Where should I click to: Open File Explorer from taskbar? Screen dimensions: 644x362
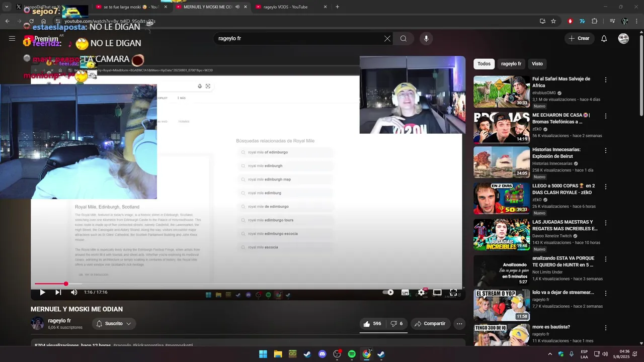278,354
